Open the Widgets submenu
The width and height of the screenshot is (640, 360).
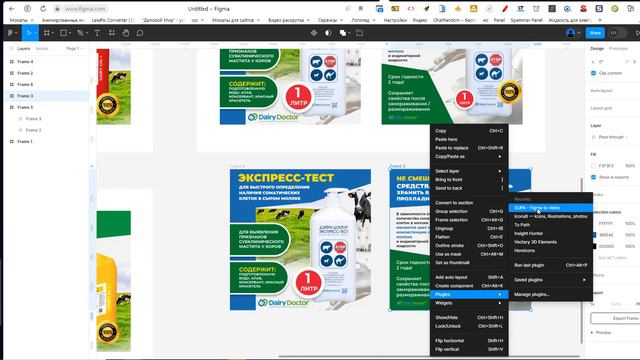(x=469, y=303)
